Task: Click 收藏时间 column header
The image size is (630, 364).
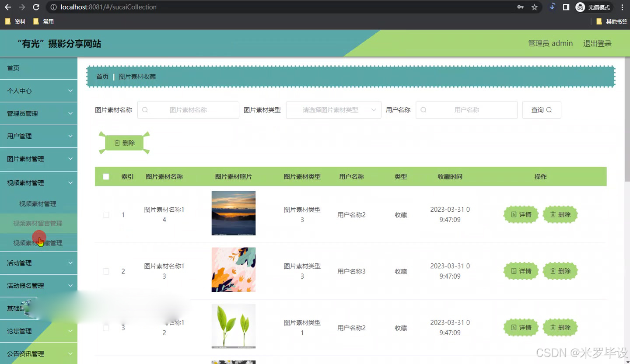Action: 450,177
